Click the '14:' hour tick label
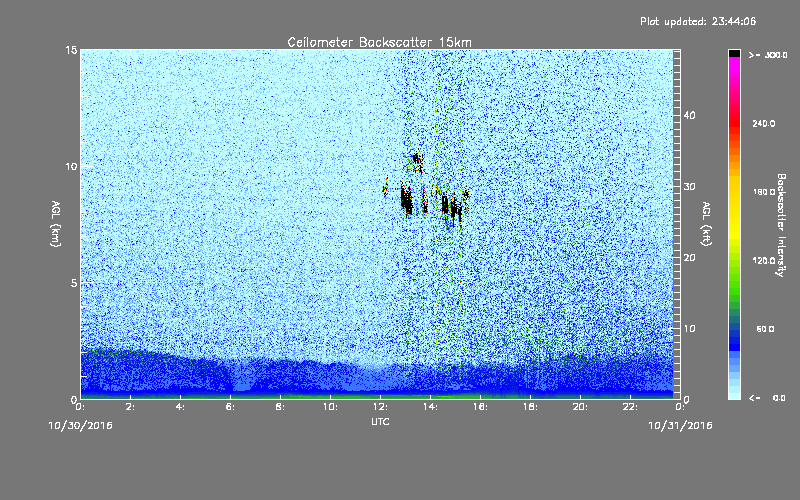The image size is (800, 500). [430, 407]
